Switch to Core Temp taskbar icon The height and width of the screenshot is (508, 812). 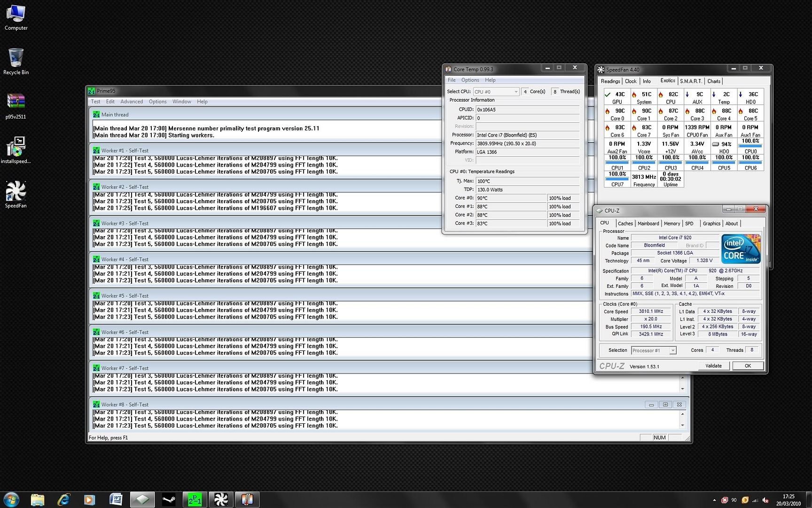pyautogui.click(x=248, y=500)
